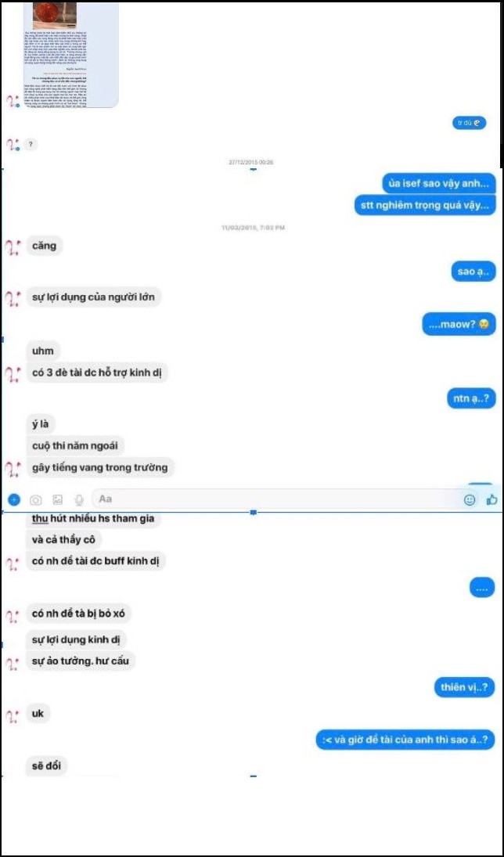Click the 'stt nghiêm trọng quá vậy...' message
This screenshot has width=504, height=857.
coord(425,206)
